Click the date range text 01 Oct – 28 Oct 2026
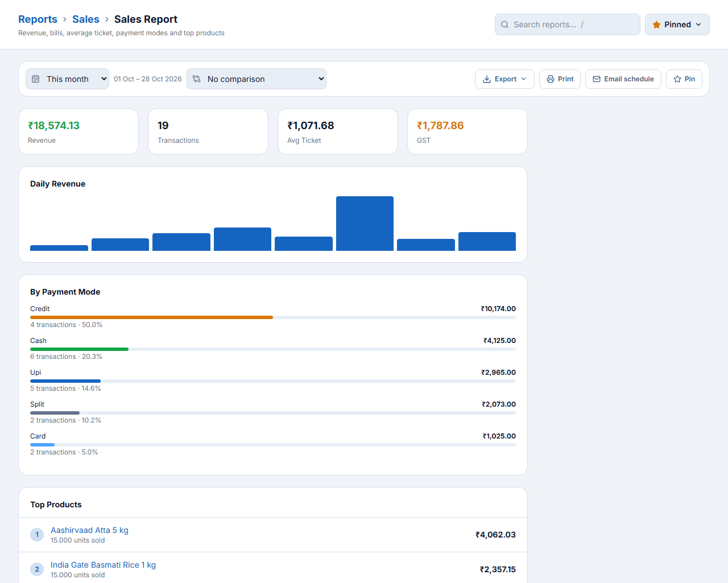 148,79
